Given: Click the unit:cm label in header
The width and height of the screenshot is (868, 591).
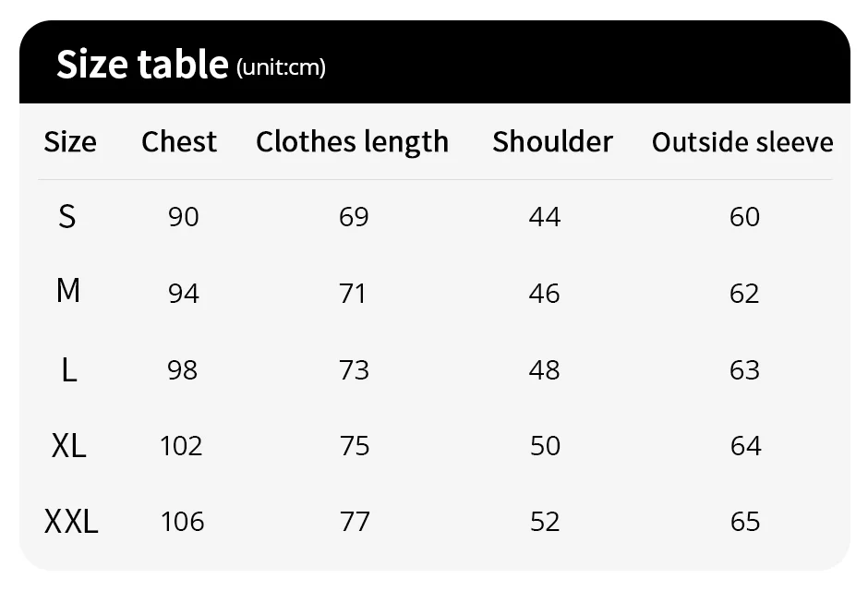Looking at the screenshot, I should click(x=281, y=67).
